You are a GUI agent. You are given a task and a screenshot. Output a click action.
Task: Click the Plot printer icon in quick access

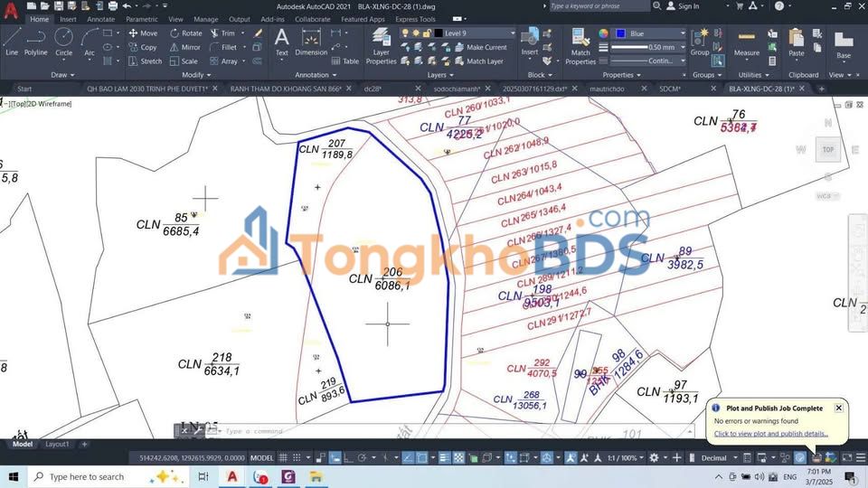tap(112, 6)
